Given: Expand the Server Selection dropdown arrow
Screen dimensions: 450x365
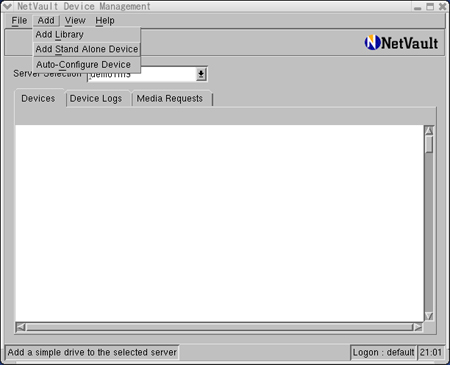Looking at the screenshot, I should pyautogui.click(x=201, y=74).
